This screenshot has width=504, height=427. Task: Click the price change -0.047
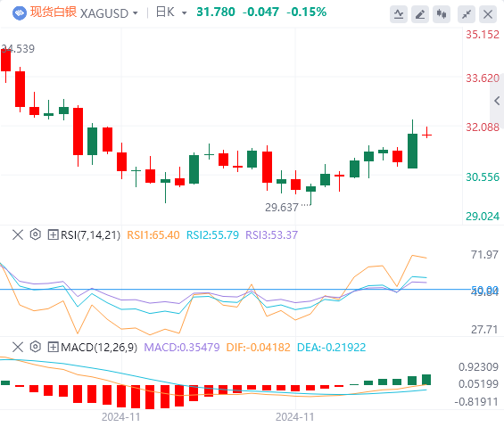pos(260,12)
